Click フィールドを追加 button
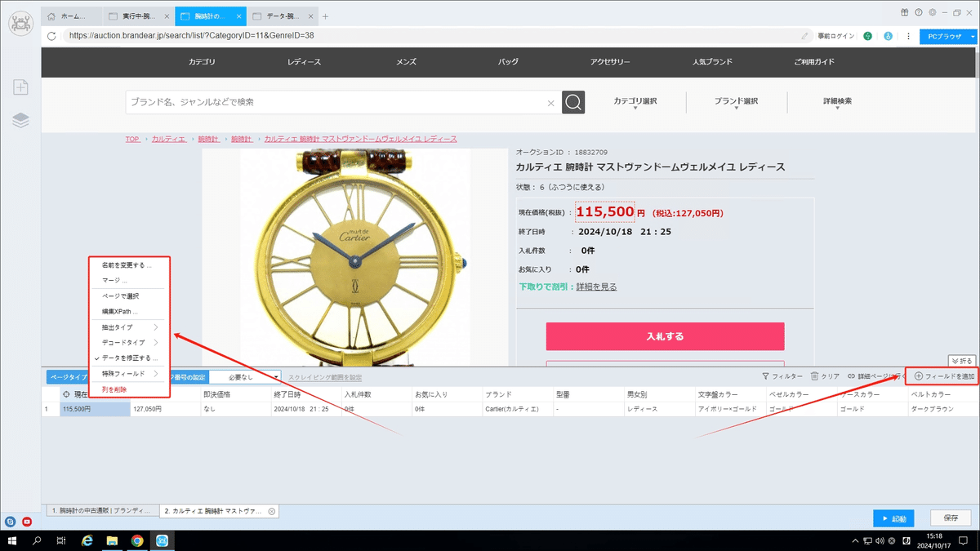980x551 pixels. pyautogui.click(x=945, y=376)
